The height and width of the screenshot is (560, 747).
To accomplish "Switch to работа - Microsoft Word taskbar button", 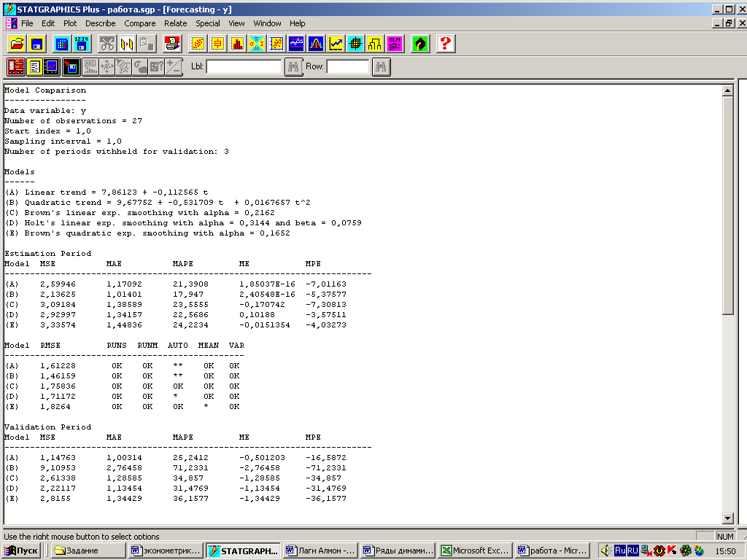I will pyautogui.click(x=553, y=551).
